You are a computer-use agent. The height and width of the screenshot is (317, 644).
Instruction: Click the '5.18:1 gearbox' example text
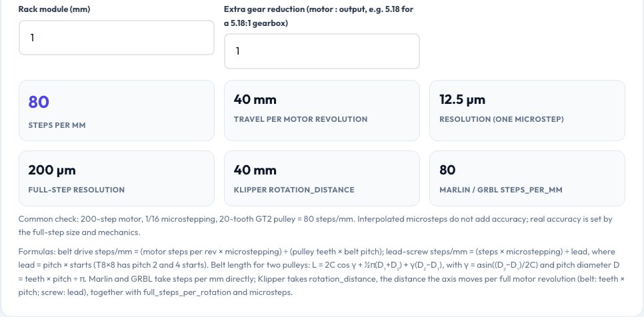(x=259, y=23)
